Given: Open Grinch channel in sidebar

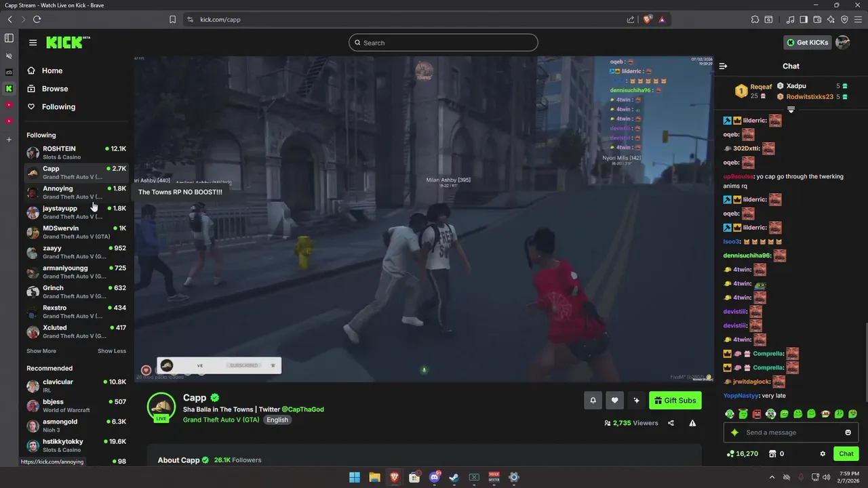Looking at the screenshot, I should pos(76,291).
